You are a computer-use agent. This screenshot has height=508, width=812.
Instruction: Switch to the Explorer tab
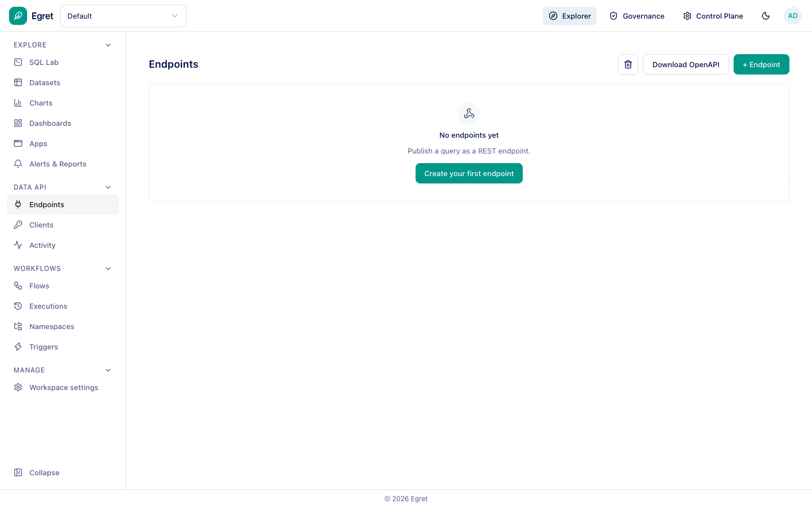tap(570, 16)
